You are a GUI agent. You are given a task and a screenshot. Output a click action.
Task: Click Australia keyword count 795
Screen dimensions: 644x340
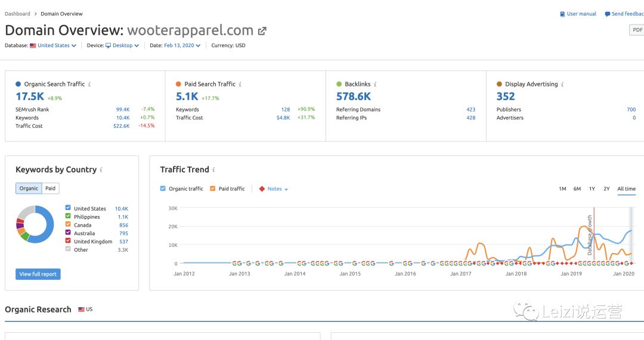(x=123, y=234)
